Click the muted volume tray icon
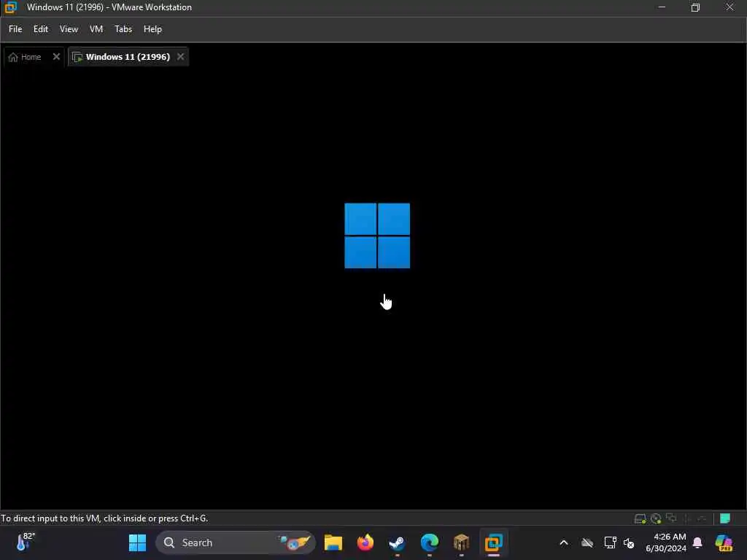Viewport: 747px width, 560px height. (629, 542)
